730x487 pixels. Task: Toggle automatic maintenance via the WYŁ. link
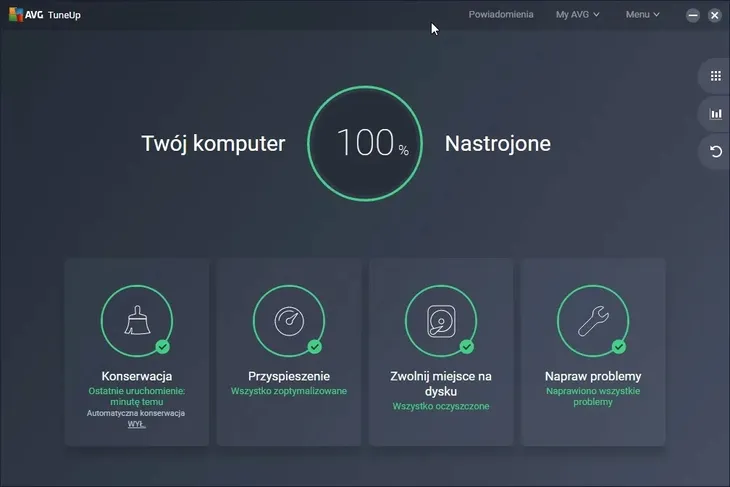coord(136,424)
